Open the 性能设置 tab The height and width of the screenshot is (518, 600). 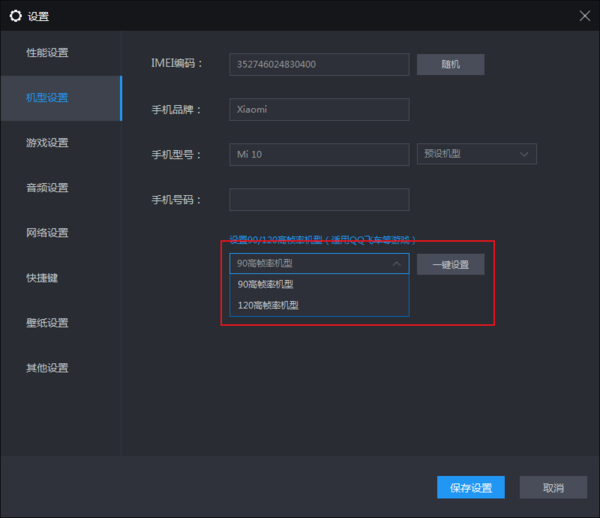[x=48, y=52]
